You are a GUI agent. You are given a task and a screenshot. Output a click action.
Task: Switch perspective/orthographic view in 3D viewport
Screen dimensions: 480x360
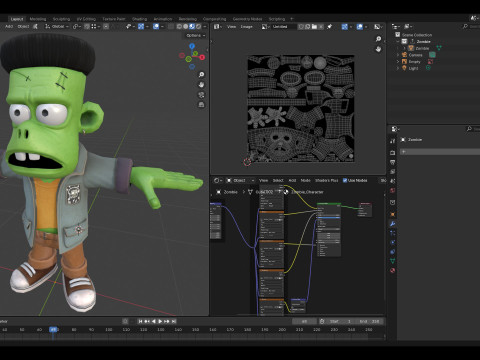[x=201, y=105]
